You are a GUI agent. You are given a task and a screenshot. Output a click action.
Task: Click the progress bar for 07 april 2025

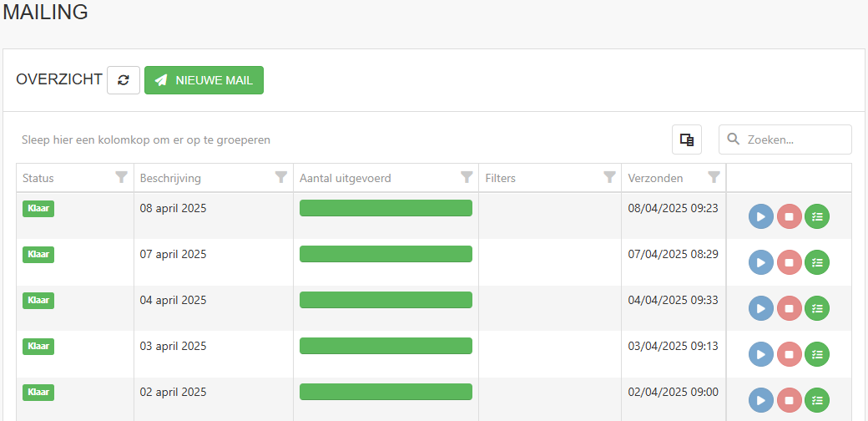(386, 254)
